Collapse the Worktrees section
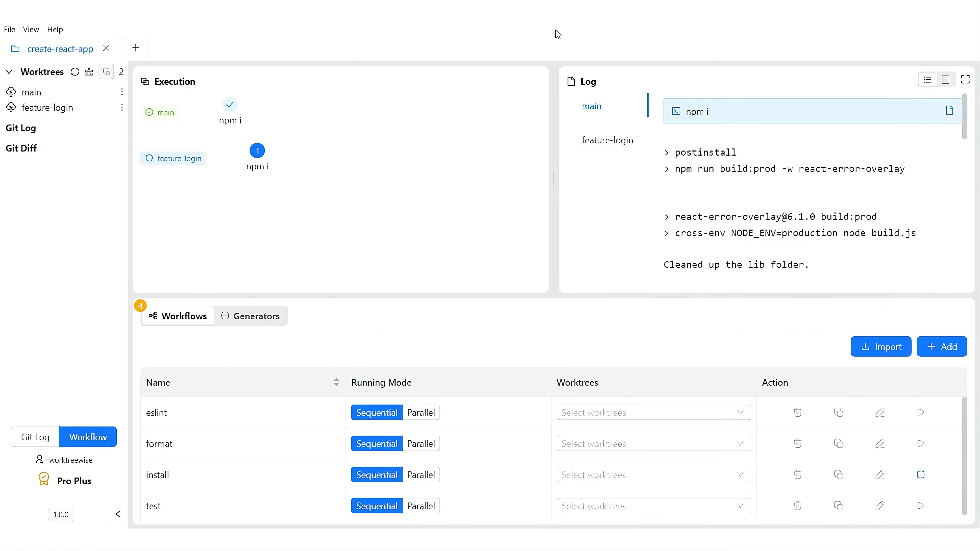 coord(9,72)
